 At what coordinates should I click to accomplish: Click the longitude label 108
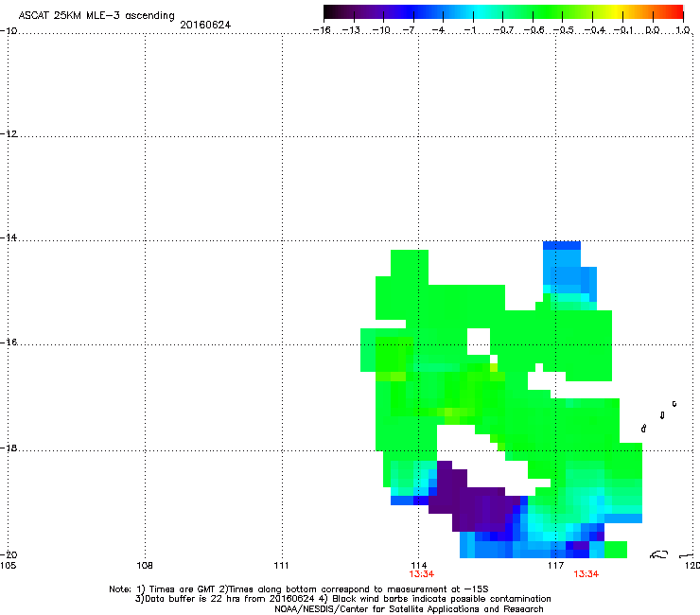tap(145, 566)
